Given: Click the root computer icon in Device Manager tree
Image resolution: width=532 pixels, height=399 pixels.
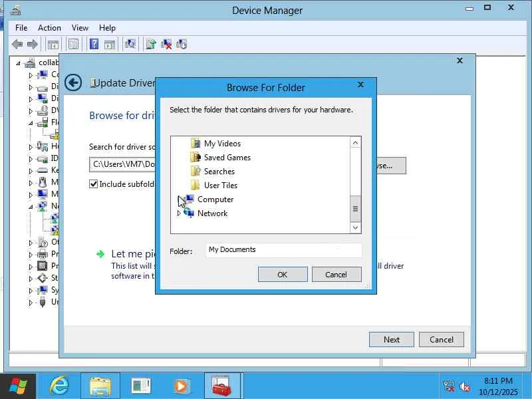Looking at the screenshot, I should click(x=30, y=63).
